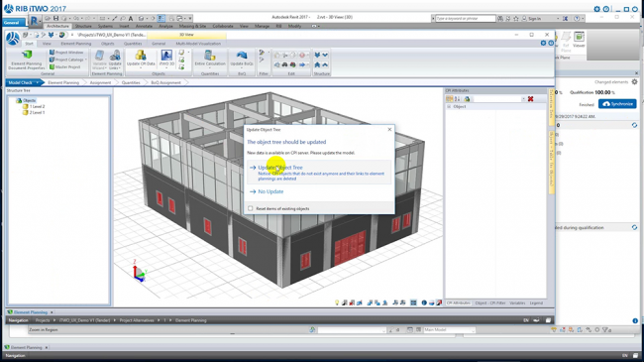Click the double down arrow in Structure group
This screenshot has height=362, width=644.
click(x=317, y=56)
